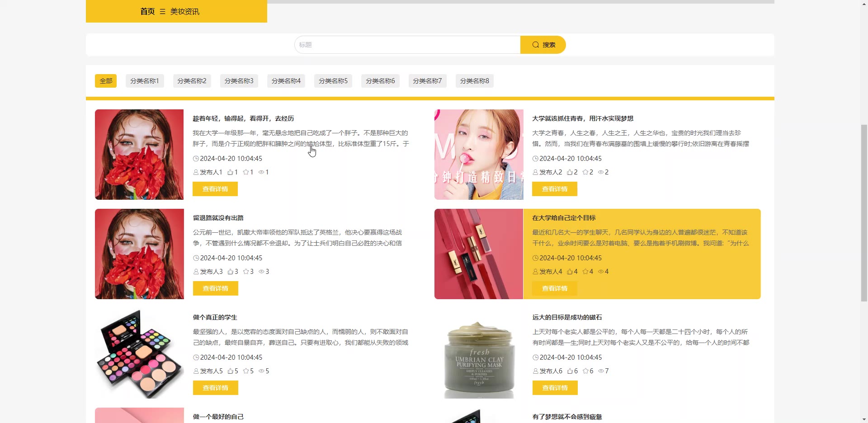Select category 分类名称2
The image size is (868, 423).
pyautogui.click(x=192, y=81)
